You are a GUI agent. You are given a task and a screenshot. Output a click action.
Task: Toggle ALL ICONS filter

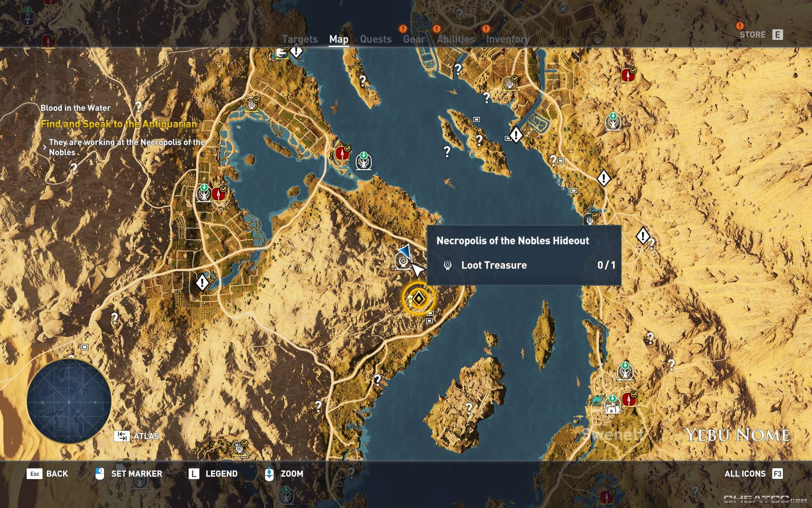pyautogui.click(x=753, y=474)
